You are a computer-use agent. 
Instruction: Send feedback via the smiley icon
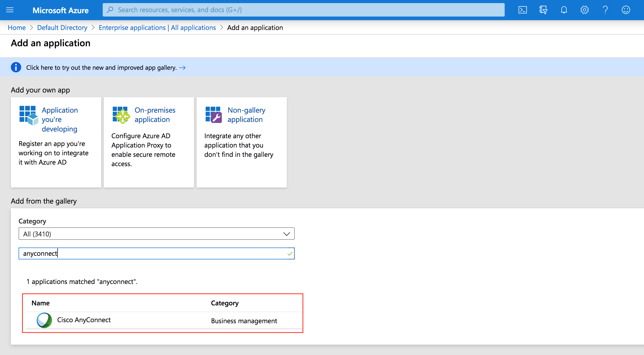coord(626,10)
